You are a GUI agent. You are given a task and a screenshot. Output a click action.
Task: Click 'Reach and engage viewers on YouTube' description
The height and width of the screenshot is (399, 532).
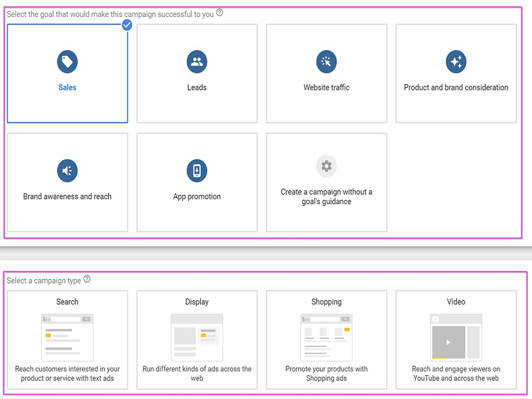pos(456,373)
